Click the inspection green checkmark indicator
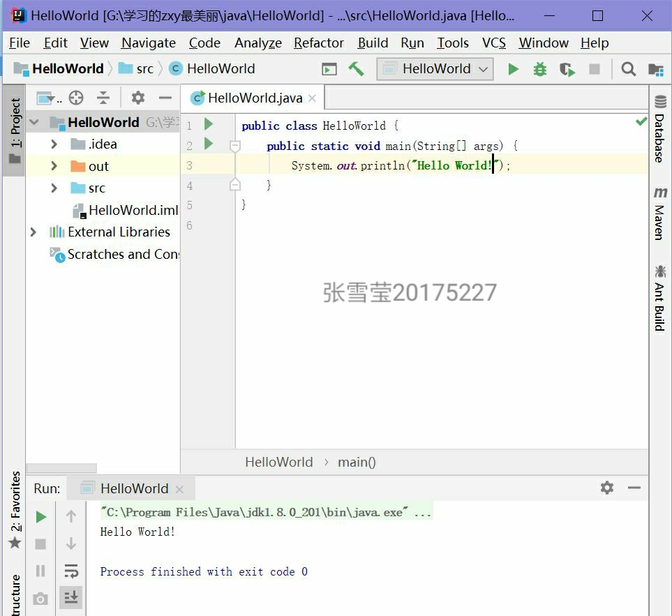The width and height of the screenshot is (672, 616). (641, 121)
